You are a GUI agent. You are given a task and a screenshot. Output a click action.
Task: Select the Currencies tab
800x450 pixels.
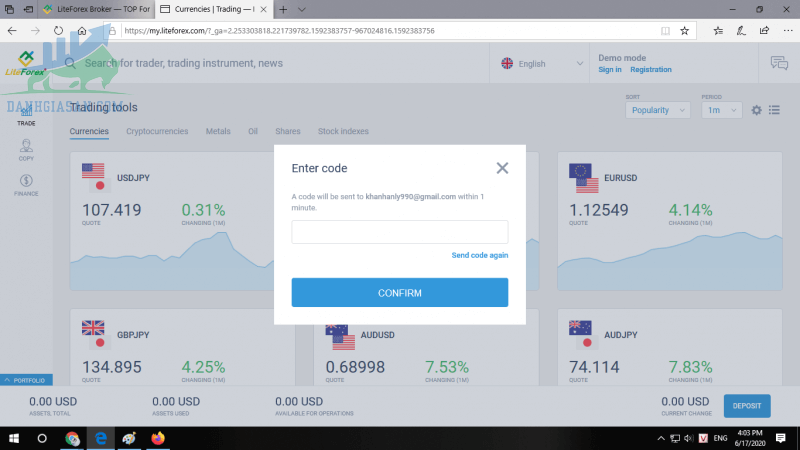point(89,131)
